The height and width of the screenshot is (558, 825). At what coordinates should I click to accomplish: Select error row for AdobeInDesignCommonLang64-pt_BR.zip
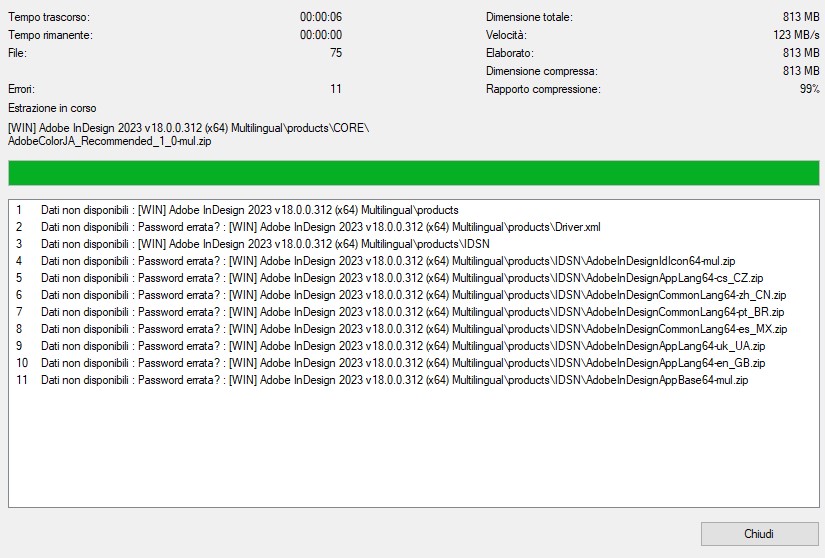(x=414, y=312)
